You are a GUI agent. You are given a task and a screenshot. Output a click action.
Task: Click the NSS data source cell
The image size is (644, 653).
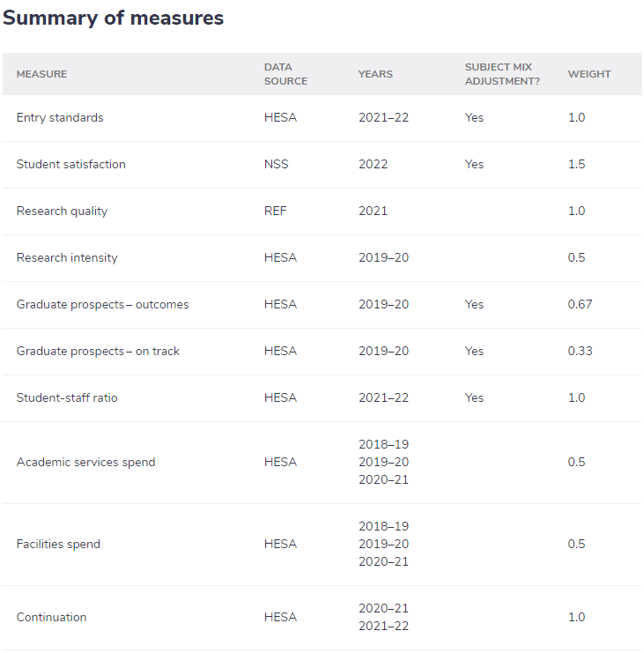(276, 165)
